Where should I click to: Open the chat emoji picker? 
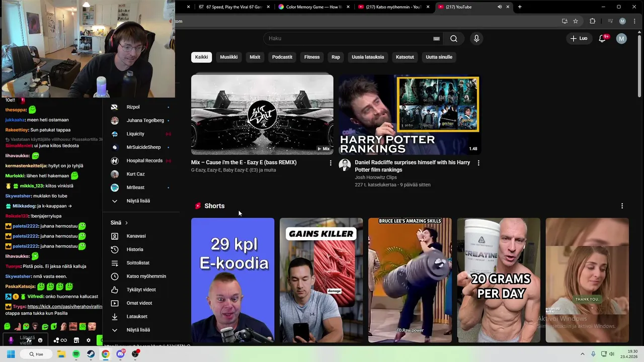coord(40,340)
